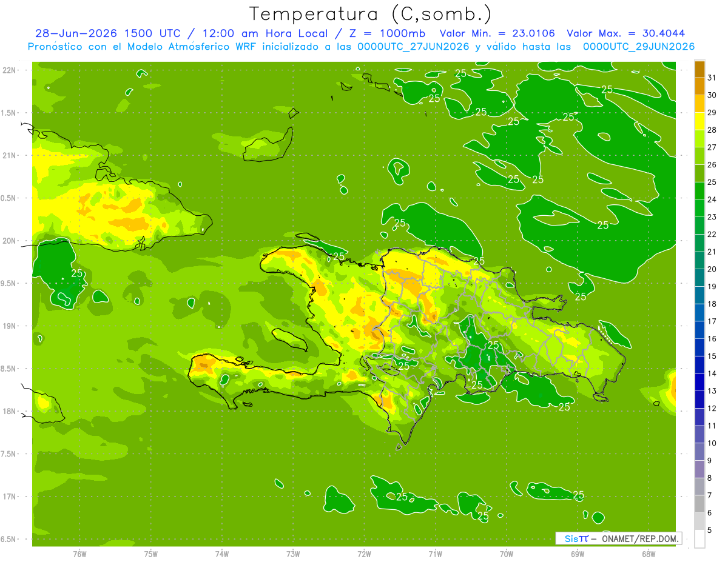The height and width of the screenshot is (562, 728).
Task: Click the 'Sis' logo text in the credit box
Action: [571, 538]
